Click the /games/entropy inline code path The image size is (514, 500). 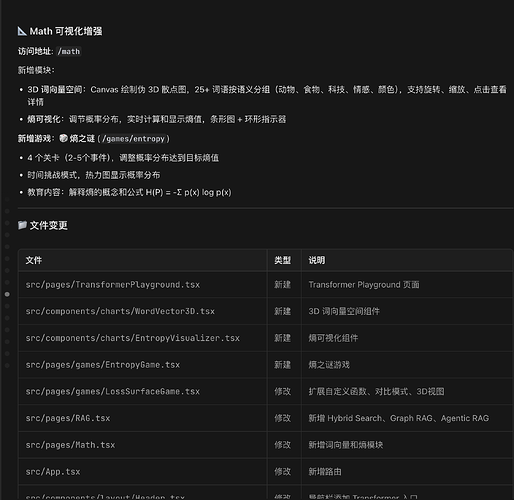(133, 139)
